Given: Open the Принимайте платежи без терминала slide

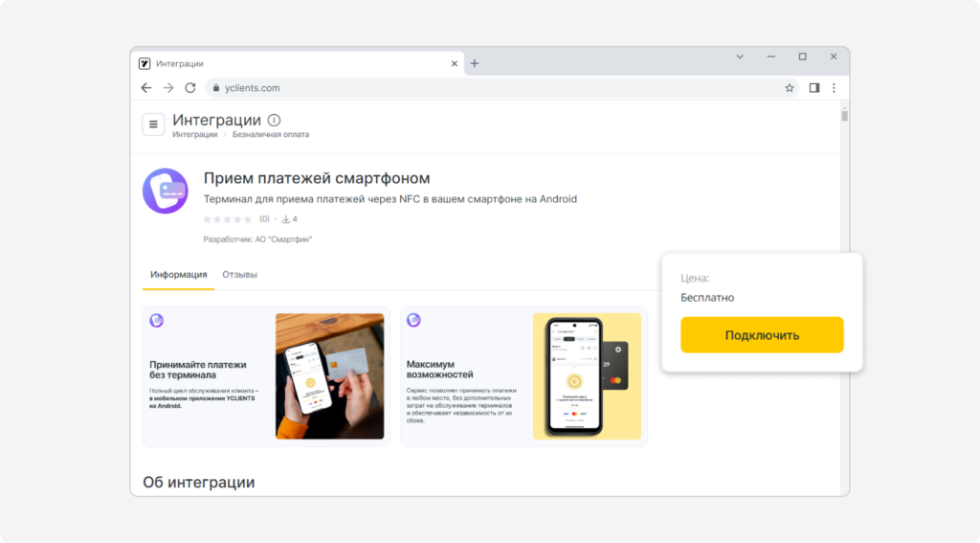Looking at the screenshot, I should click(266, 376).
